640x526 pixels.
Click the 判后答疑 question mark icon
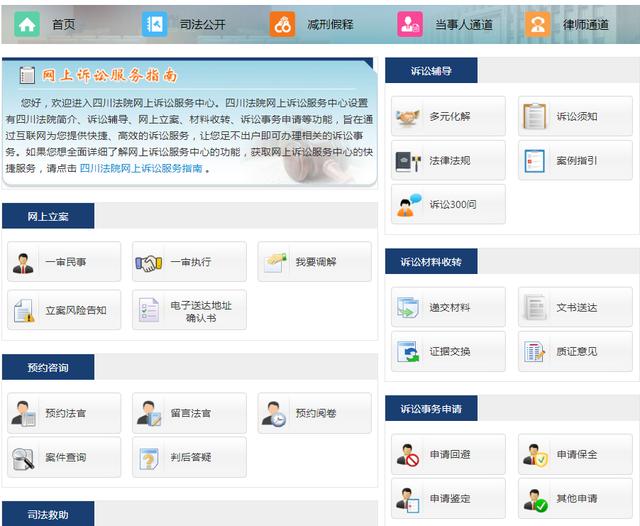point(149,458)
